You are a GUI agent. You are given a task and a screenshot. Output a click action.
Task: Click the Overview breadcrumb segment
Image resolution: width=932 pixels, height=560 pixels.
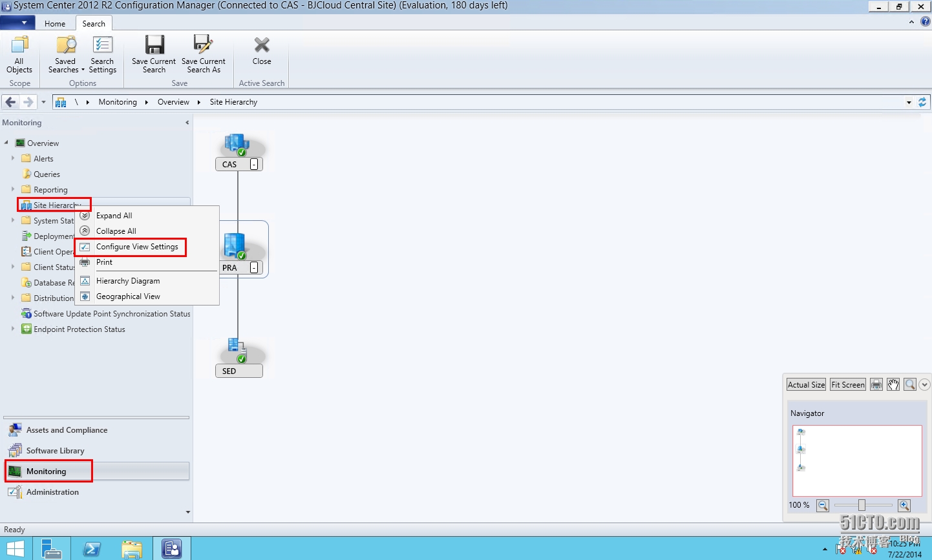click(x=173, y=102)
